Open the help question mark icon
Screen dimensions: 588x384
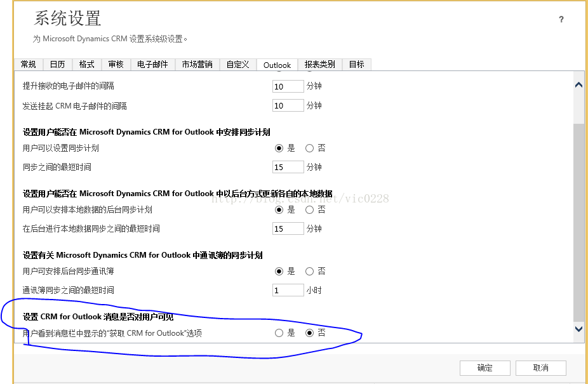point(561,19)
